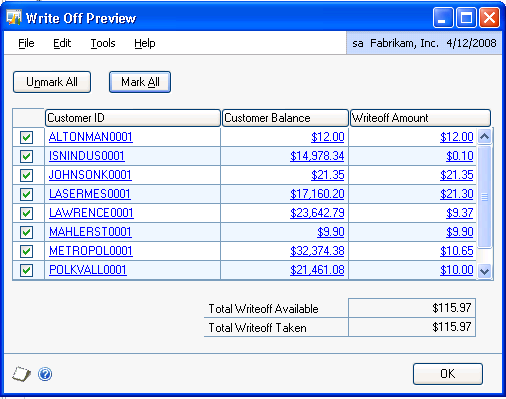Open the Edit menu
The width and height of the screenshot is (506, 399).
pyautogui.click(x=62, y=43)
